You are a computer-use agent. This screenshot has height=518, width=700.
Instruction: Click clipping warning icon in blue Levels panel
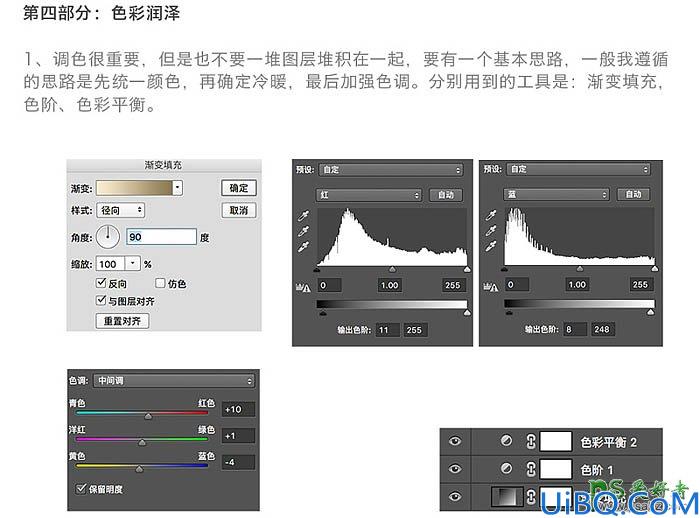491,287
